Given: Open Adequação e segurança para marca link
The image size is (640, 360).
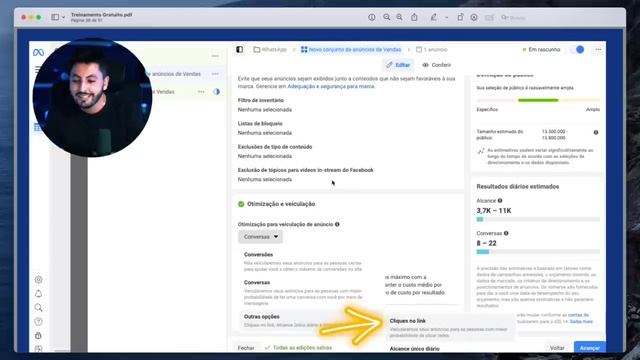Looking at the screenshot, I should pos(331,86).
